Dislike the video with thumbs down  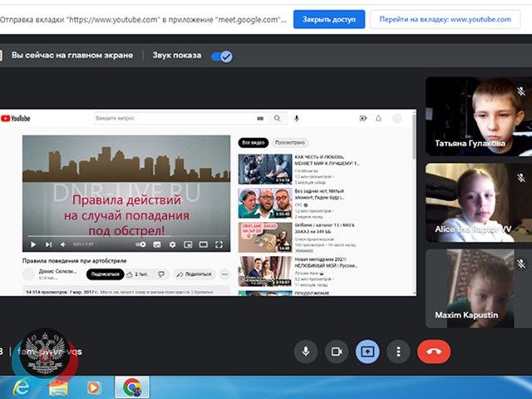[161, 274]
